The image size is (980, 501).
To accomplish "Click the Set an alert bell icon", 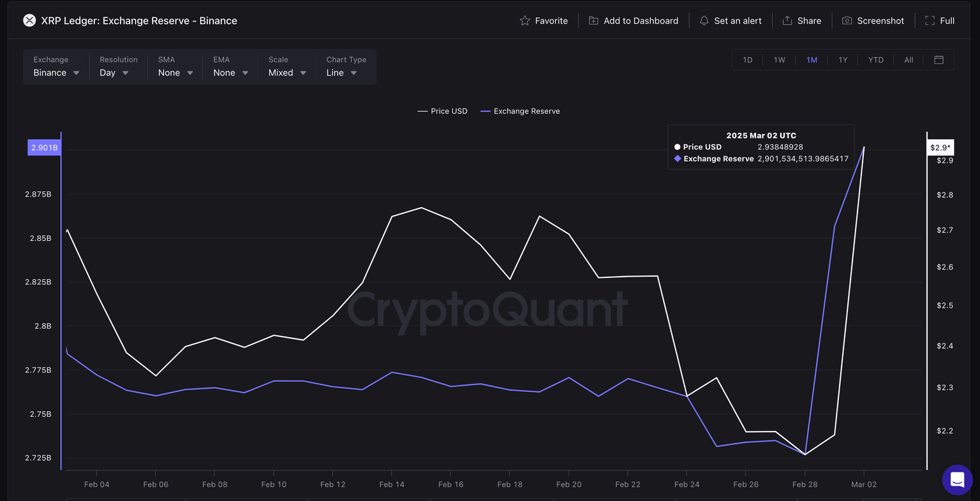I will click(x=704, y=20).
